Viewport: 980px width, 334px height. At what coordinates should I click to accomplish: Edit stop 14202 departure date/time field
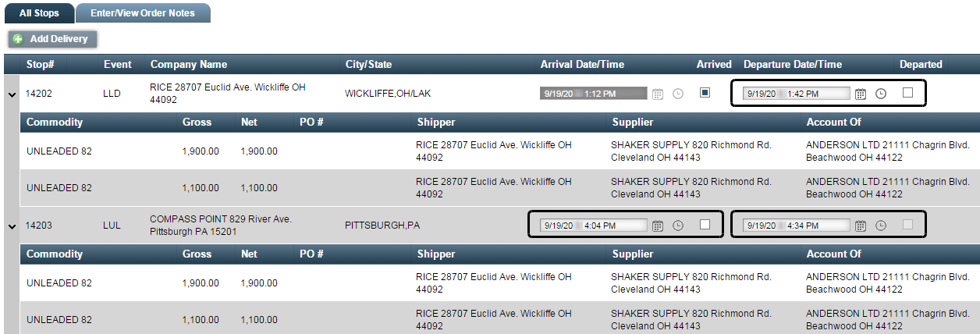pyautogui.click(x=797, y=94)
